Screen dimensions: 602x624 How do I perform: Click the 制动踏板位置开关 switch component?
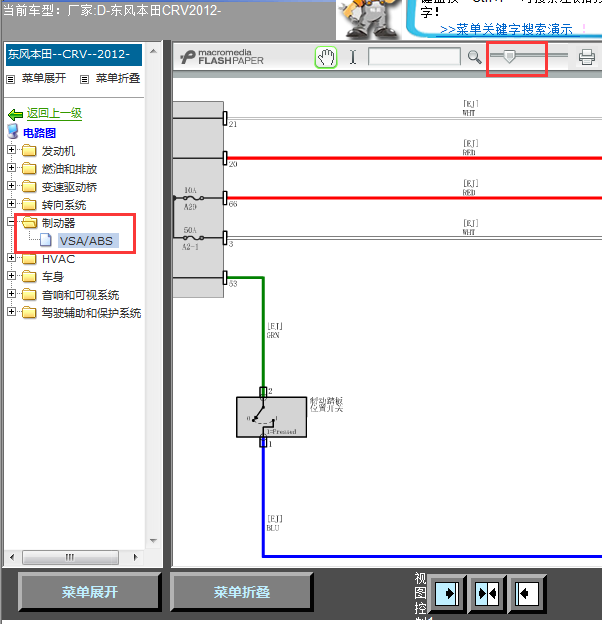(271, 417)
